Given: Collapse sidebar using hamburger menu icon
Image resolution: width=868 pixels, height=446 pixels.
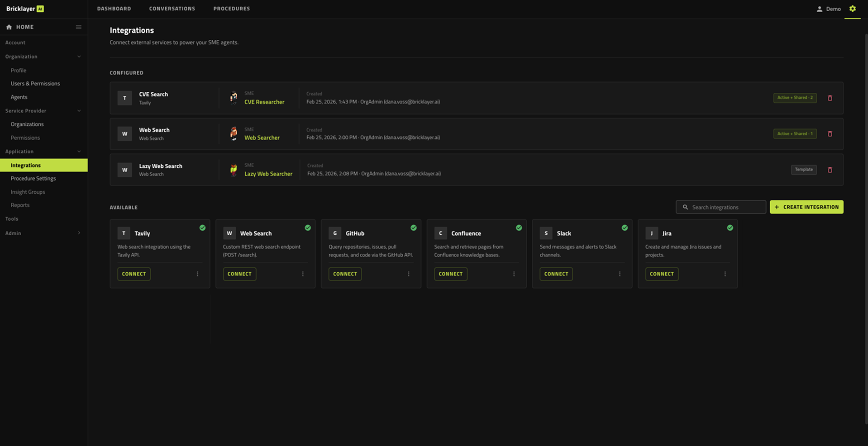Looking at the screenshot, I should tap(78, 27).
